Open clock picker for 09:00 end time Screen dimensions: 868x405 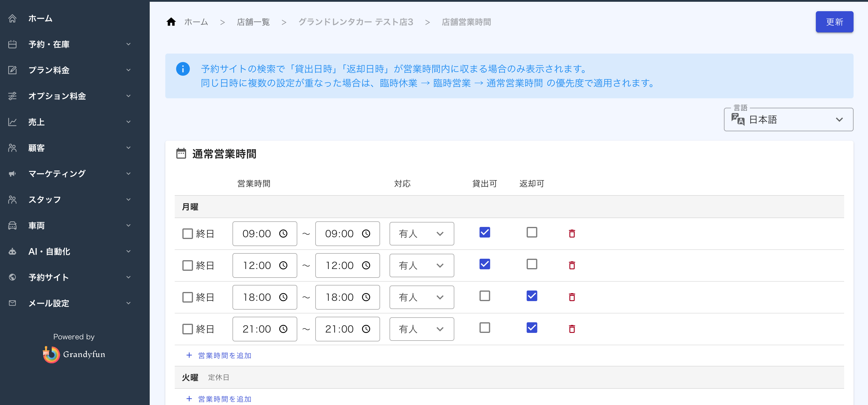coord(366,233)
